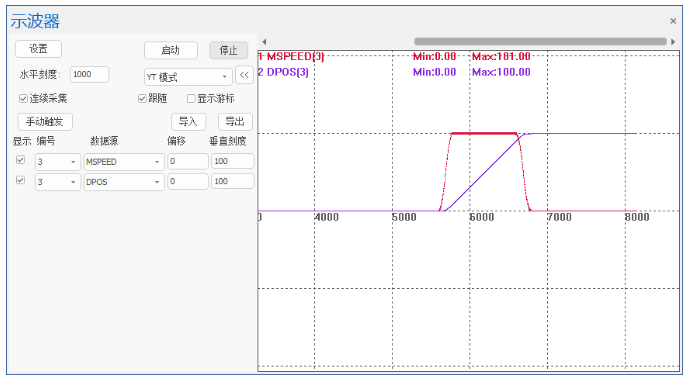
Task: Click the 启动 start button
Action: pos(171,50)
